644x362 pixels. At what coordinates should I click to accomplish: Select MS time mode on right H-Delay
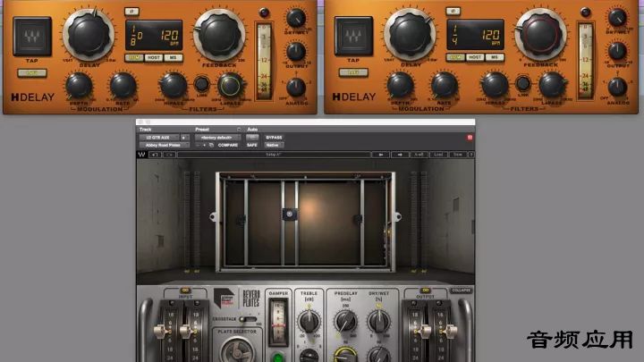(x=494, y=57)
